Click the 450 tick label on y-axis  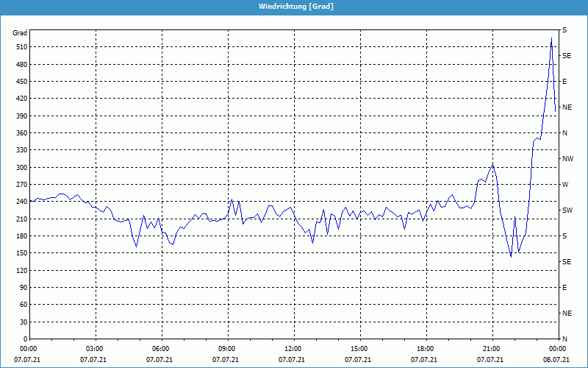click(20, 82)
